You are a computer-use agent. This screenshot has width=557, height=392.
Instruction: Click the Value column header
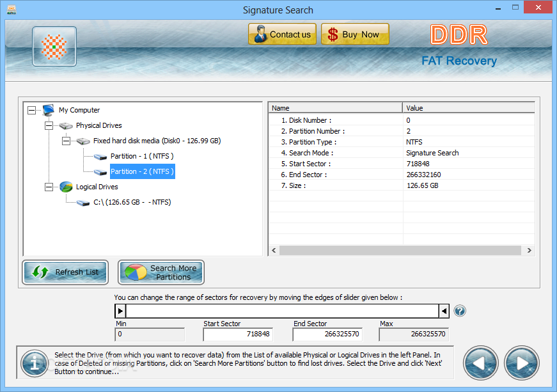(469, 108)
